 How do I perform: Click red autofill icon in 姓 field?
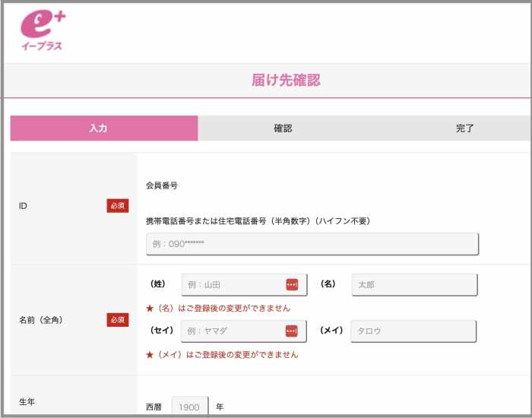[292, 285]
